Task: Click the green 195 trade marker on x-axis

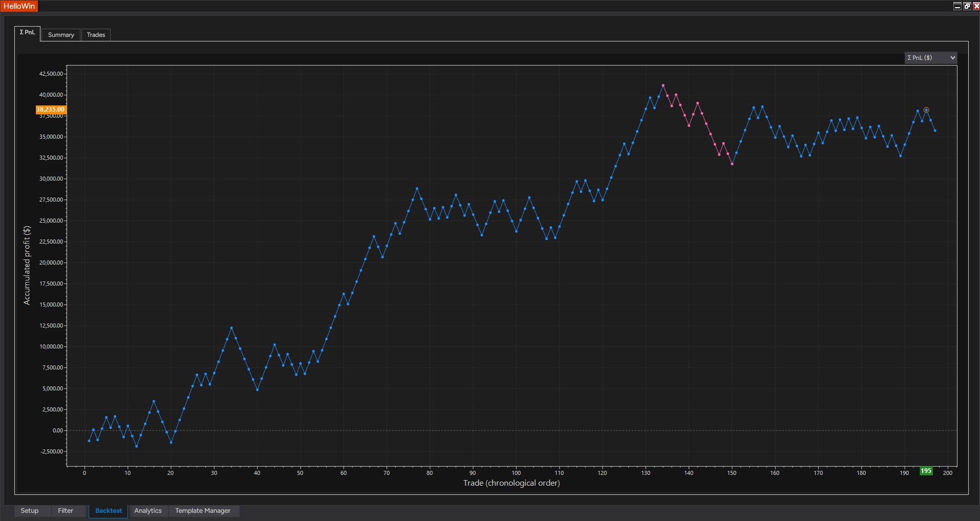Action: (926, 471)
